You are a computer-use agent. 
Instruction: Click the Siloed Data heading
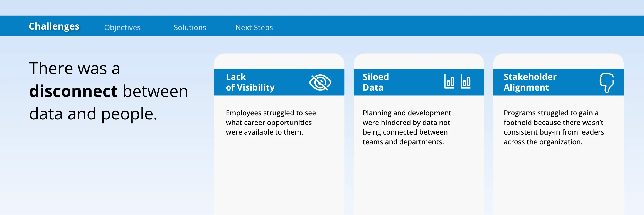click(x=376, y=82)
